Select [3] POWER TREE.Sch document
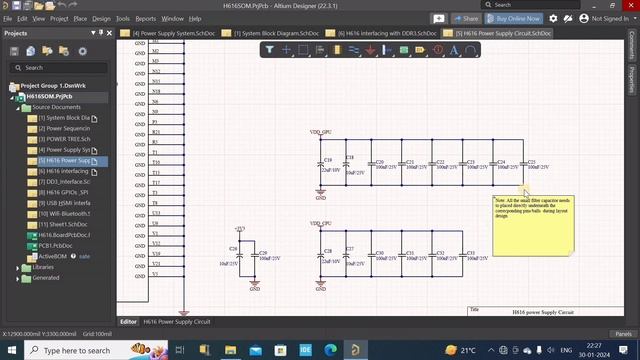The height and width of the screenshot is (360, 640). coord(64,139)
